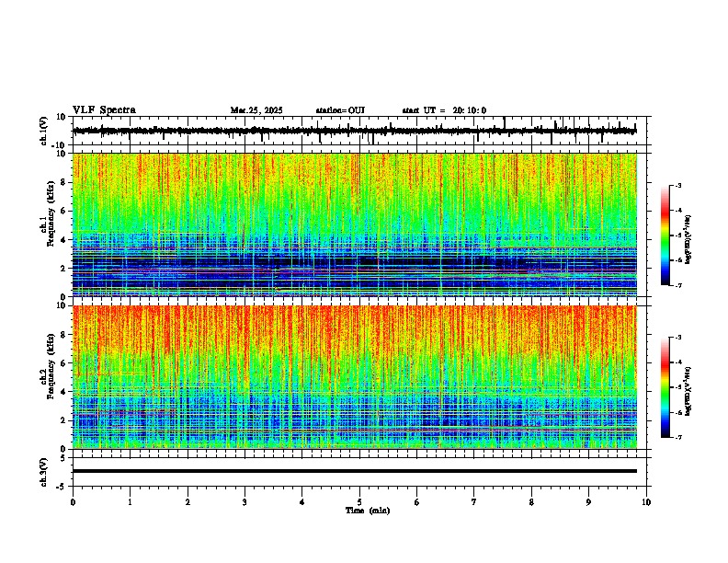
Task: Click time axis tick label "7"
Action: (x=474, y=502)
